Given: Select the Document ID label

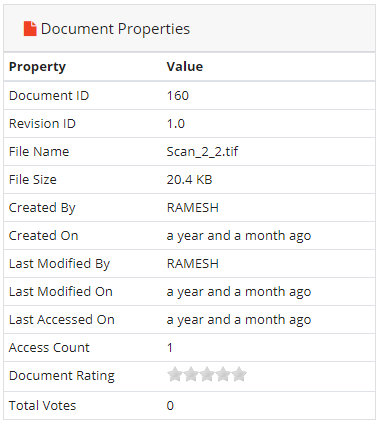Looking at the screenshot, I should [49, 96].
